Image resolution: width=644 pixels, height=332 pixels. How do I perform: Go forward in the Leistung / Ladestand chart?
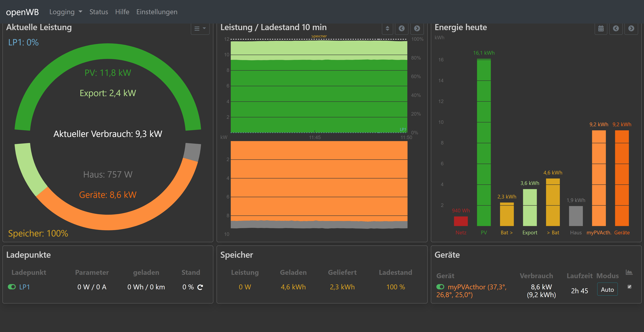[417, 28]
